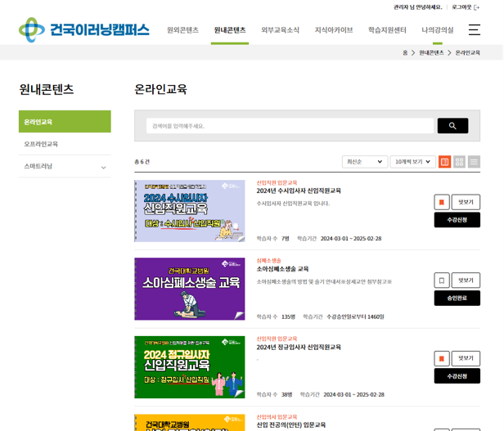Screen dimensions: 504x431
Task: Open the 외부교육소식 menu
Action: pos(280,30)
